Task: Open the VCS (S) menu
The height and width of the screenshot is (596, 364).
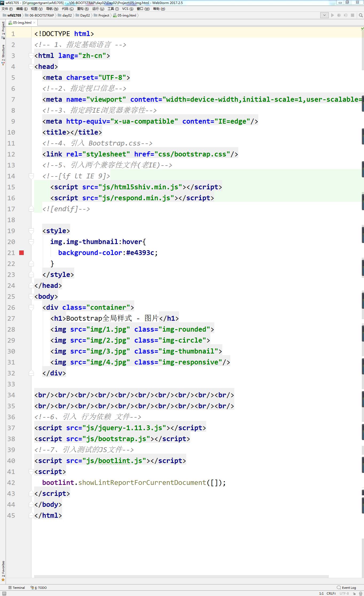Action: click(x=128, y=9)
